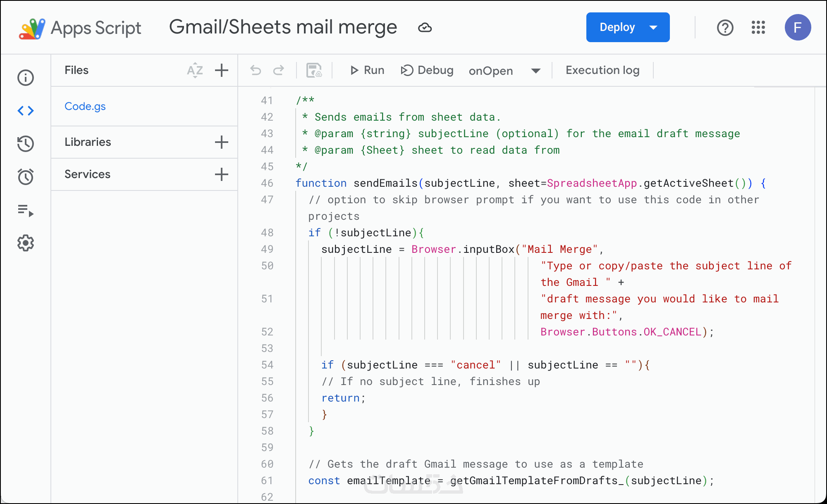
Task: Click the Save project disk icon
Action: tap(314, 71)
